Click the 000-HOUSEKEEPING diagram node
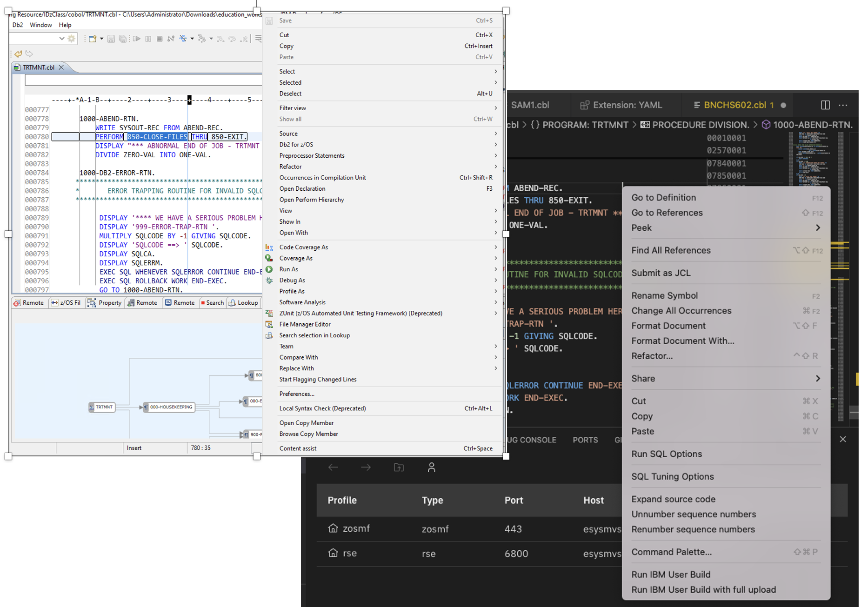 click(168, 407)
